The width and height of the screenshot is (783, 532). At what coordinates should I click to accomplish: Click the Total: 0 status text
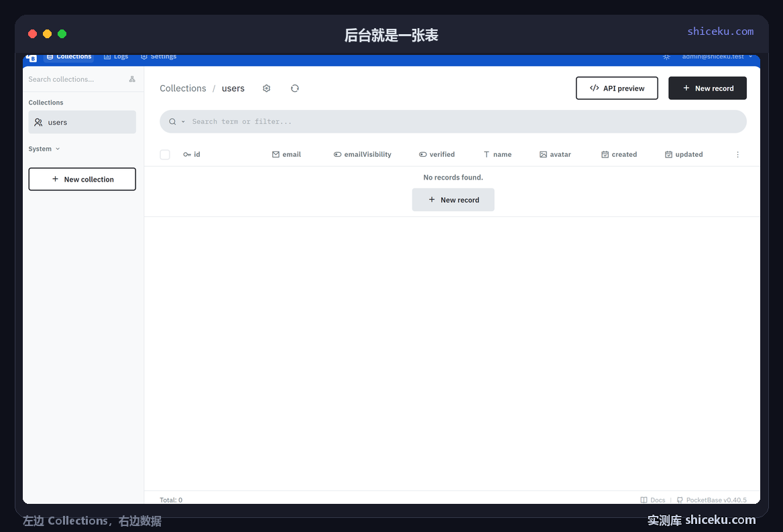tap(171, 500)
